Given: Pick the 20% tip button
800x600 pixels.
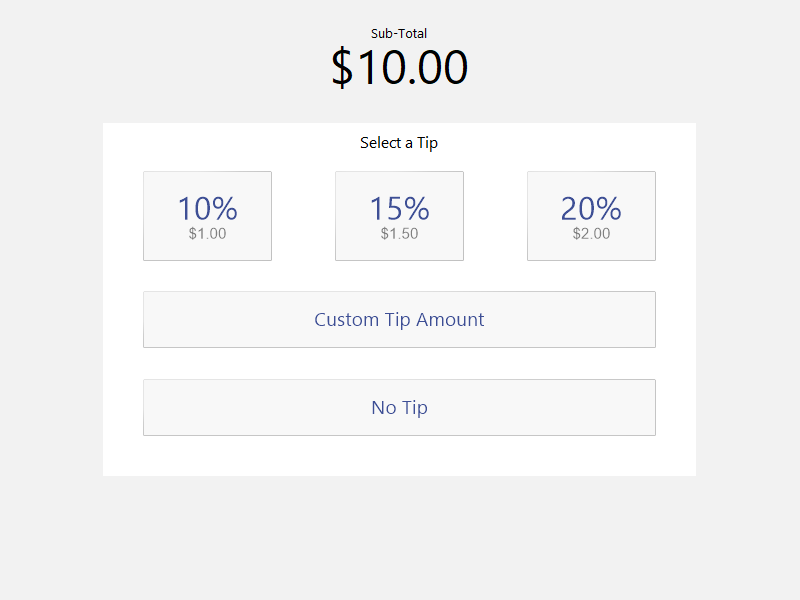Looking at the screenshot, I should click(x=591, y=216).
